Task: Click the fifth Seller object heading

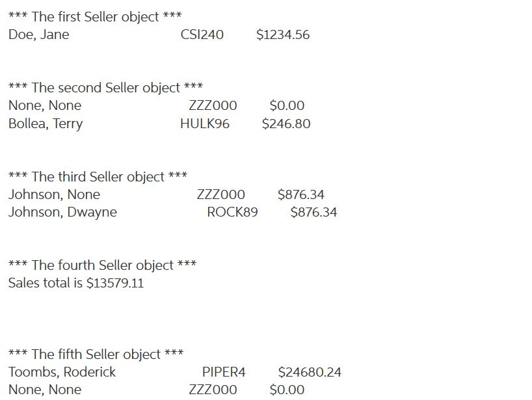Action: coord(96,354)
